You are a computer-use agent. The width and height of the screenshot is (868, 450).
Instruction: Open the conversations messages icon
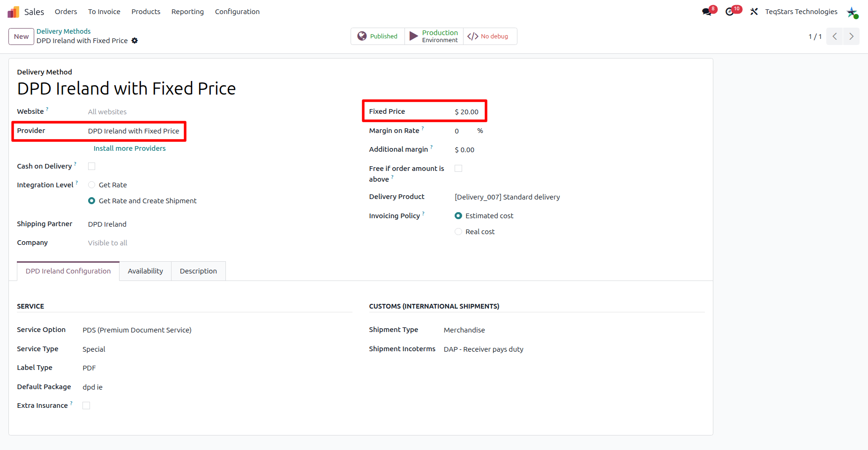707,12
